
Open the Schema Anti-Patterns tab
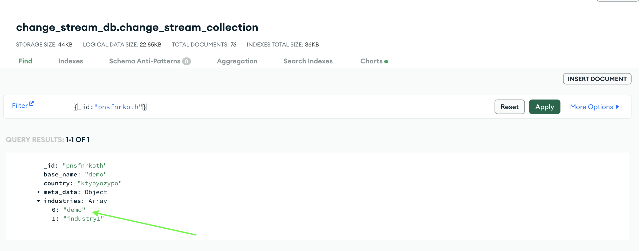pos(145,61)
